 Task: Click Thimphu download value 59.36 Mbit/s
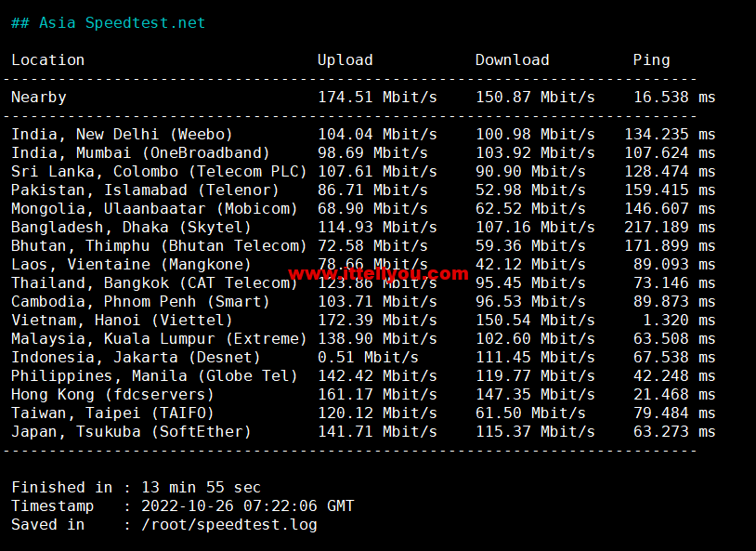click(530, 246)
